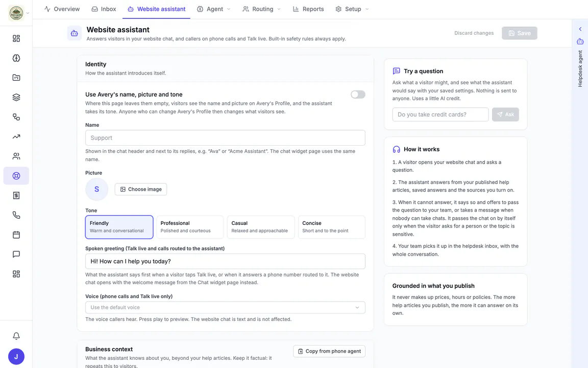Collapse the Helpdesk agent side panel arrow
Screen dimensions: 588x368
point(580,29)
